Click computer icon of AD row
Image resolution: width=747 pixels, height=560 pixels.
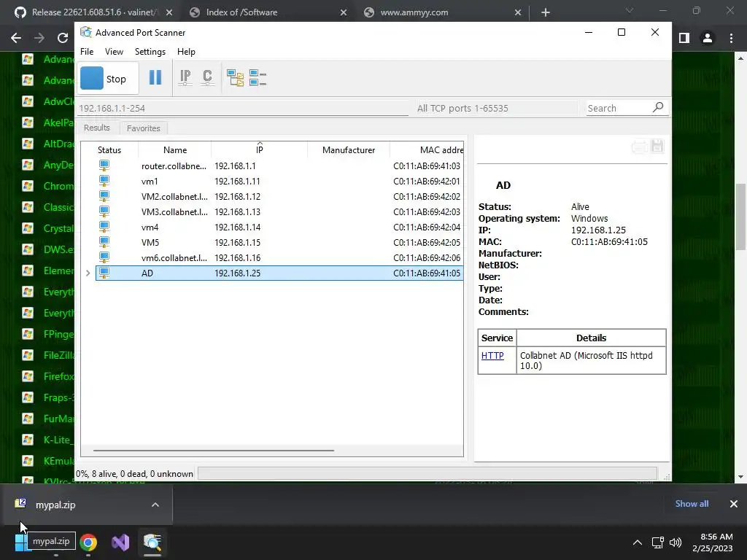point(104,273)
